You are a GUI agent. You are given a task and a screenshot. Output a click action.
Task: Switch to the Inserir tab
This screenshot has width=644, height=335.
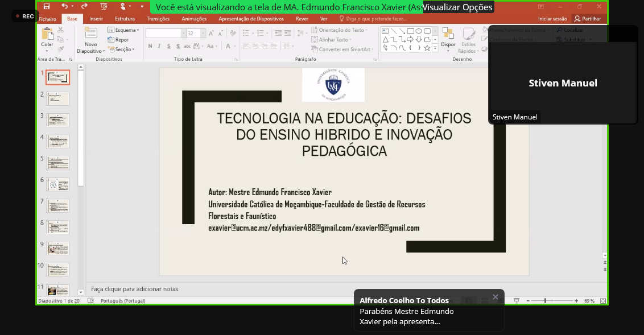click(96, 19)
